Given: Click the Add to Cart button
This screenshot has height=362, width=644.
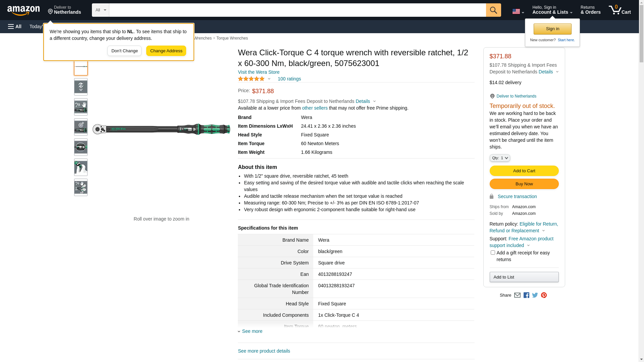Looking at the screenshot, I should click(524, 171).
